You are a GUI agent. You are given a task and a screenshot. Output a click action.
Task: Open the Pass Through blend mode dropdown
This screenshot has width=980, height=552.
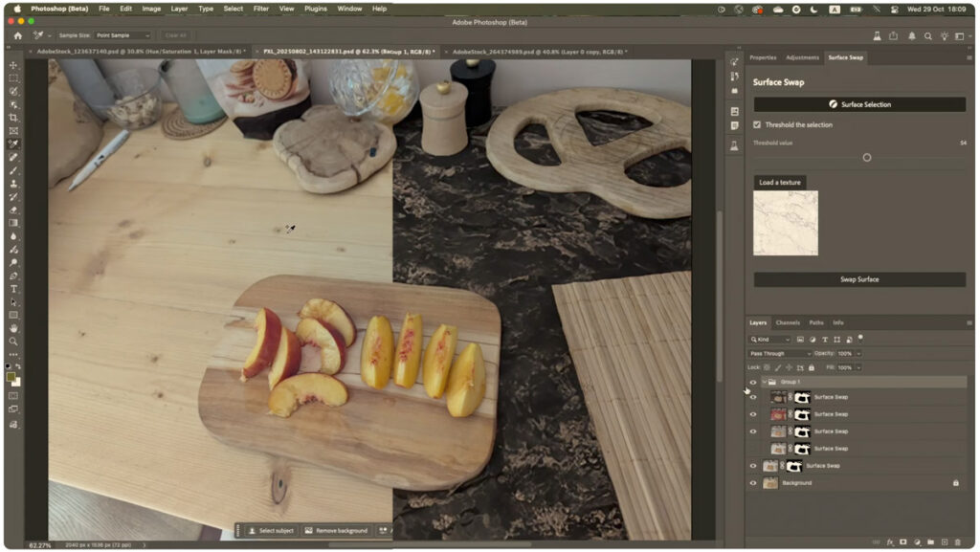click(x=780, y=353)
